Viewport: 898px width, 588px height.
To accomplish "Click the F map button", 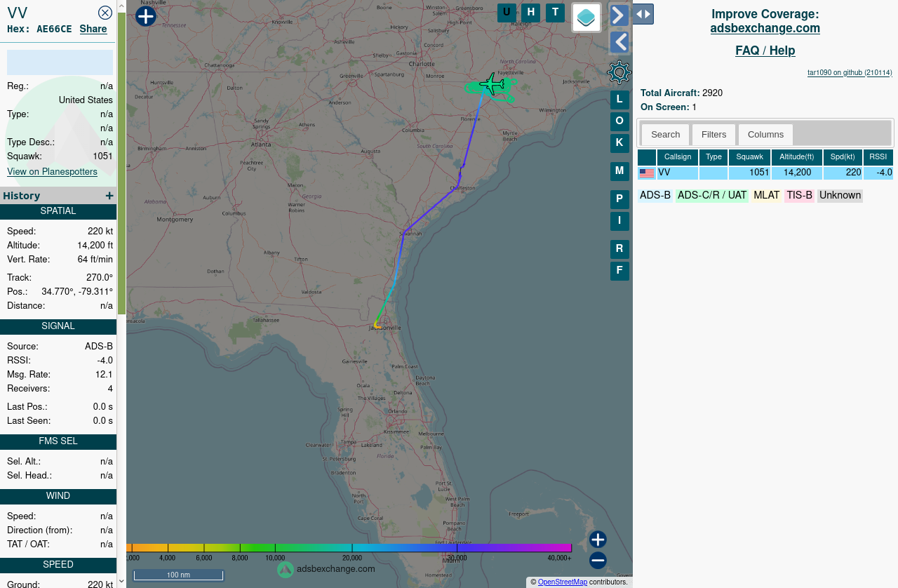I will [619, 271].
